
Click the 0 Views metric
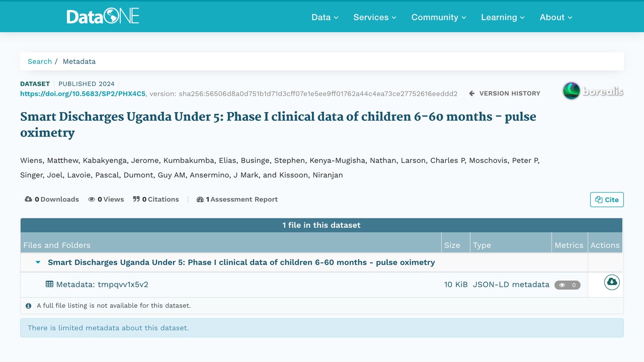(x=106, y=200)
